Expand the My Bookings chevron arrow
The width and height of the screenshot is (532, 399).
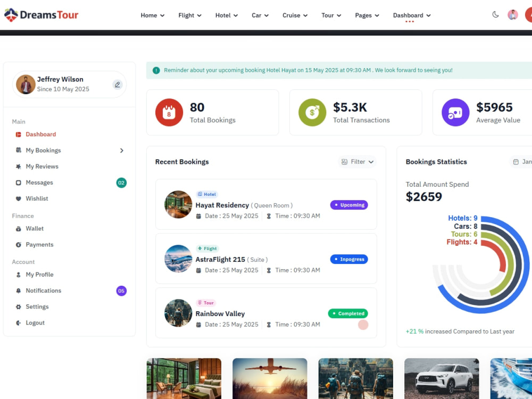click(x=121, y=151)
